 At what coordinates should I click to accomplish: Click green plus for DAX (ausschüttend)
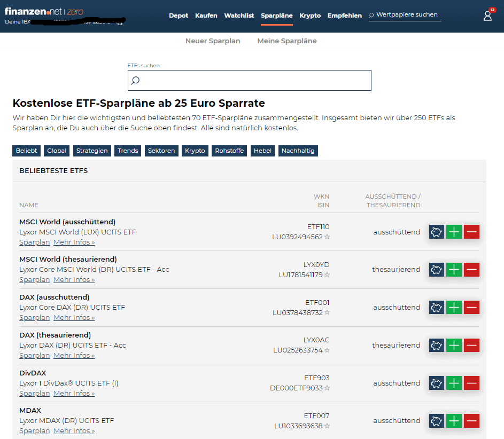[454, 307]
